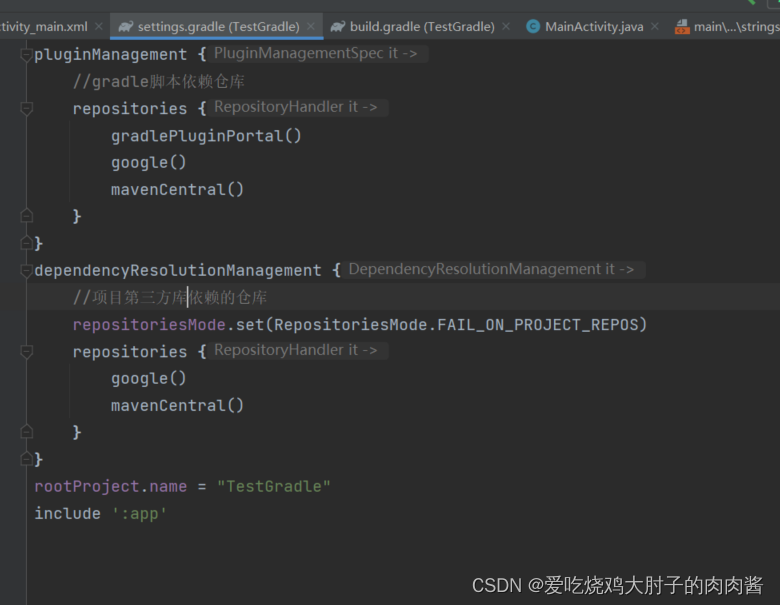The width and height of the screenshot is (780, 605).
Task: Click google() inside pluginManagement repositories
Action: coord(148,162)
